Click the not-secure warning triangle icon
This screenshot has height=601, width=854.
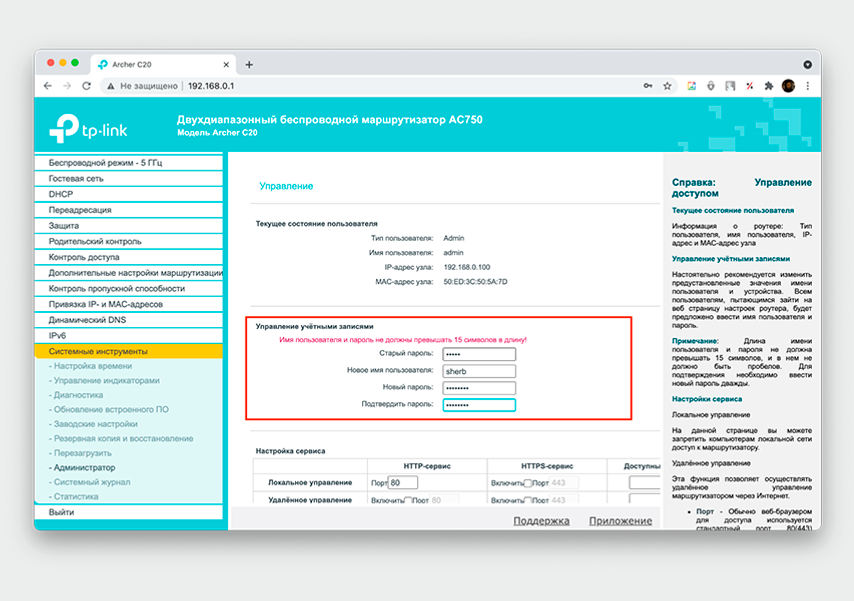(x=111, y=86)
